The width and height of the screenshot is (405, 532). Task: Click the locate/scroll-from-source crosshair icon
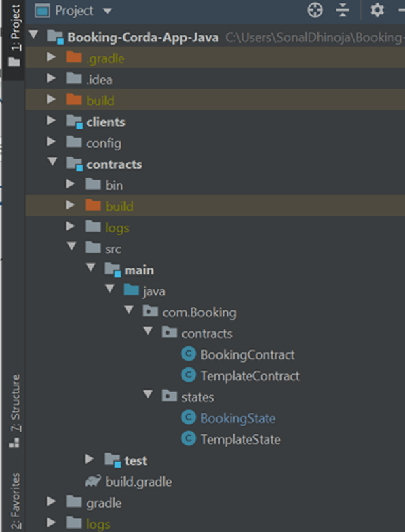pyautogui.click(x=315, y=11)
